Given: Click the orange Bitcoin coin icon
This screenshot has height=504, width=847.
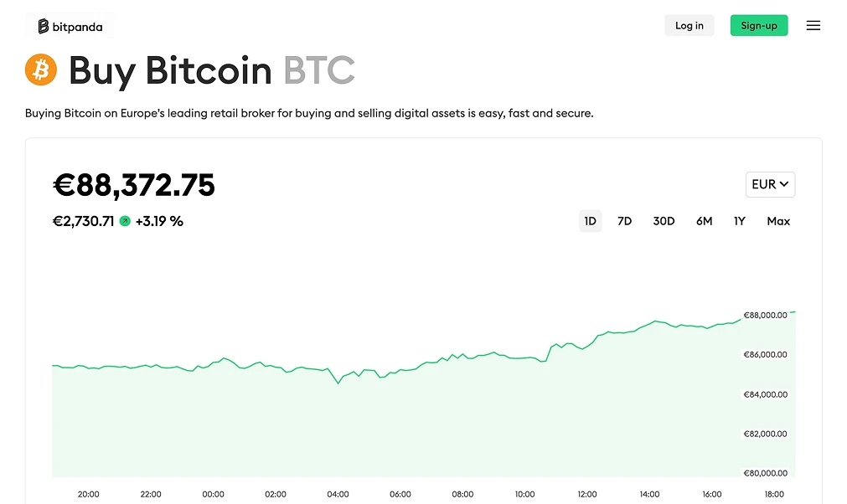Looking at the screenshot, I should coord(41,70).
